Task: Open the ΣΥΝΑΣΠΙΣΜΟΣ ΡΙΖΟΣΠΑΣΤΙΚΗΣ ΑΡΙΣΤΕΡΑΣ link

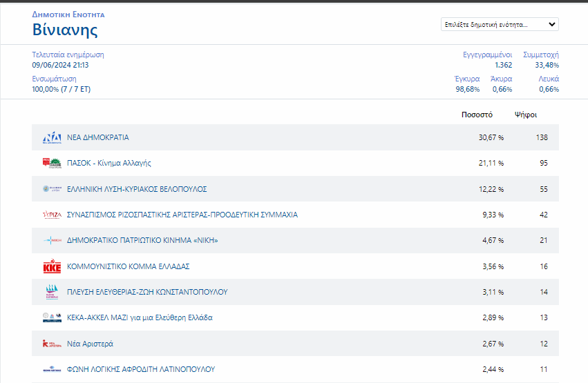Action: pos(182,215)
